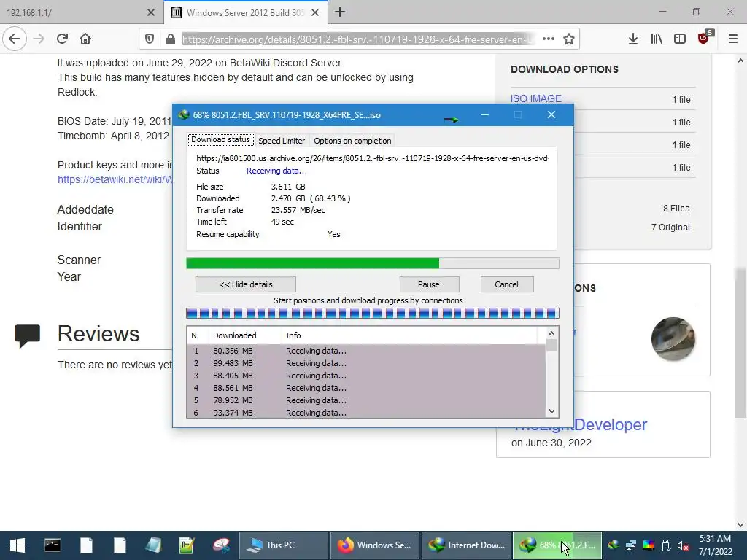Click the uploader avatar thumbnail
The width and height of the screenshot is (747, 560).
673,339
